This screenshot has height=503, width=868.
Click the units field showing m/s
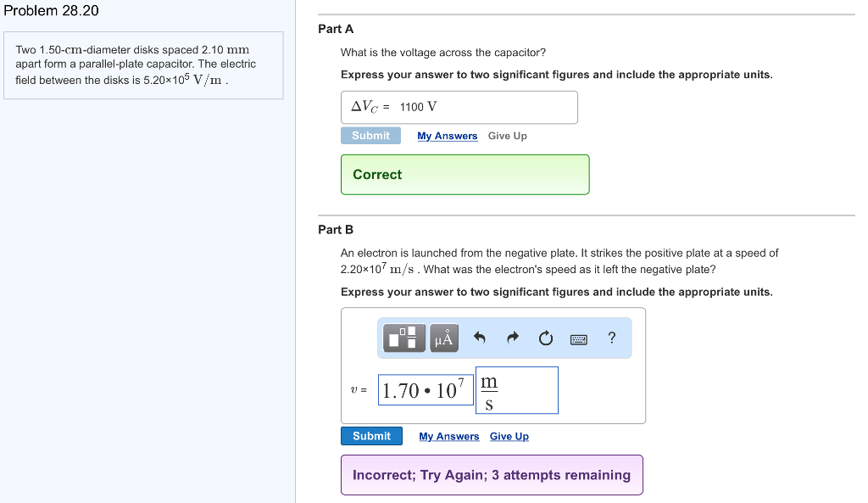(x=516, y=390)
